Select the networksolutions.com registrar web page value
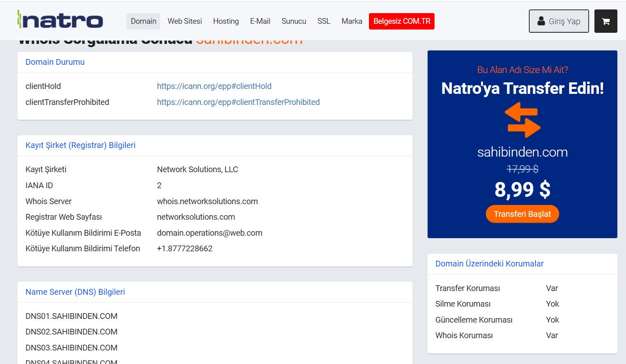This screenshot has height=364, width=626. click(196, 217)
